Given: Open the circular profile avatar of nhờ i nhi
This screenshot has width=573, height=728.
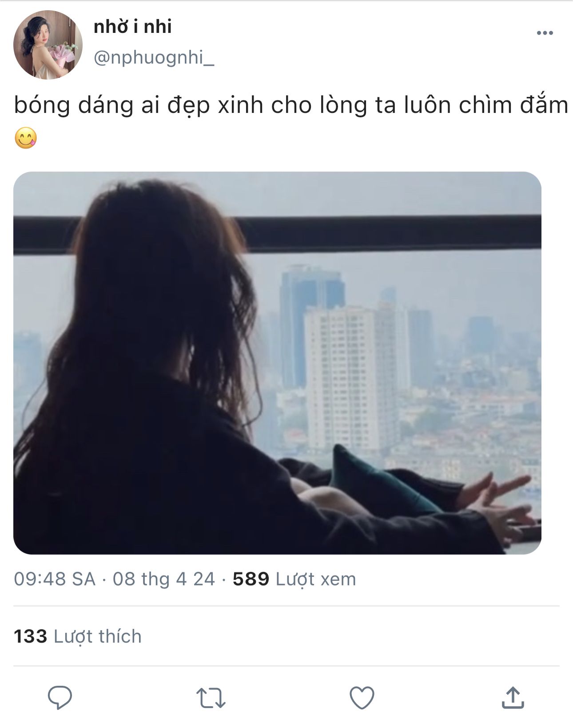Looking at the screenshot, I should [48, 45].
